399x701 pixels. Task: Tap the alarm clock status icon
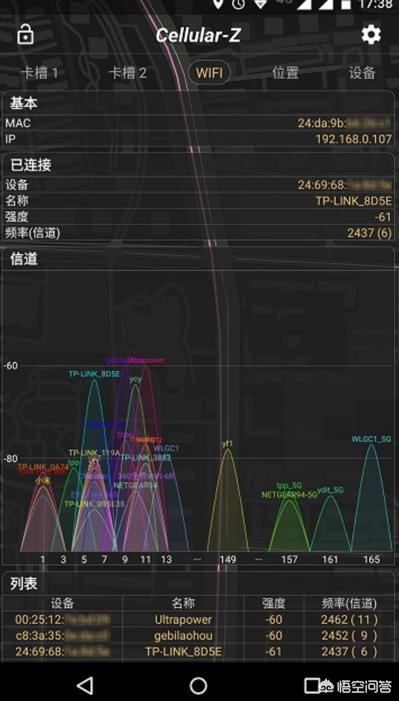238,4
